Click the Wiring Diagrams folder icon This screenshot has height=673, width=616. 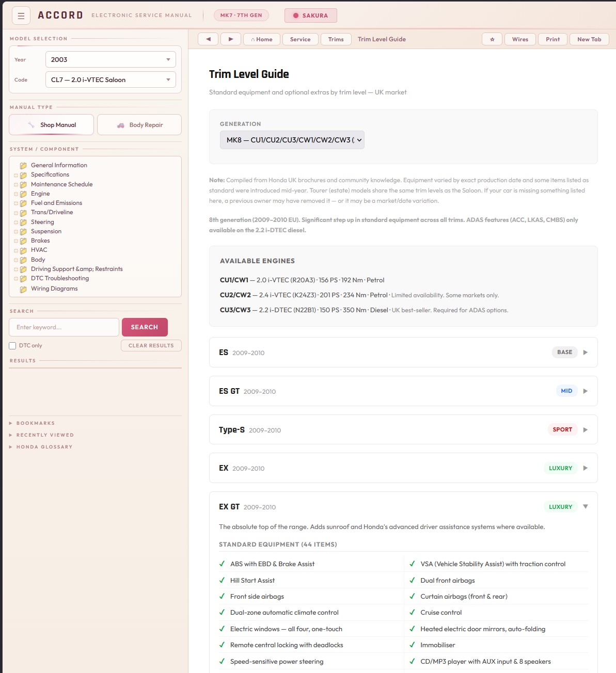(x=23, y=289)
